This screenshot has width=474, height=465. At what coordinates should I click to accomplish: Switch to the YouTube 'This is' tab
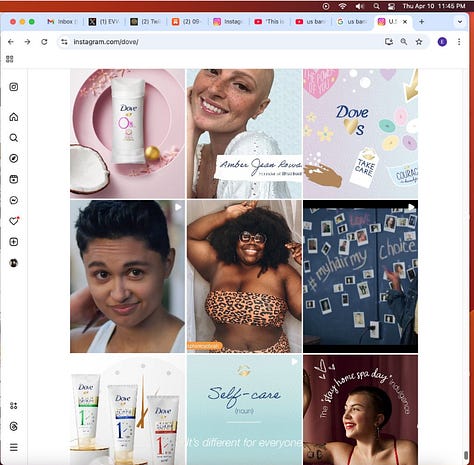point(269,22)
